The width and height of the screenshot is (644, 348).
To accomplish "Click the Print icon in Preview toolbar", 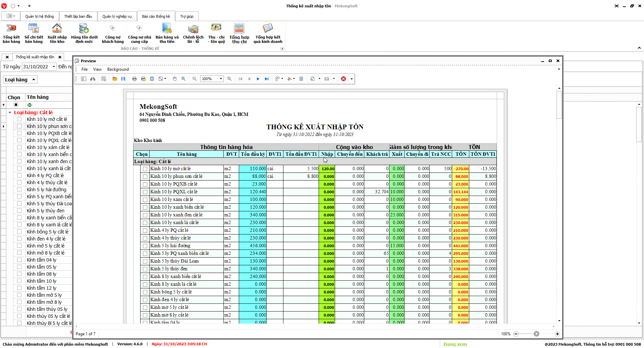I will coord(135,79).
